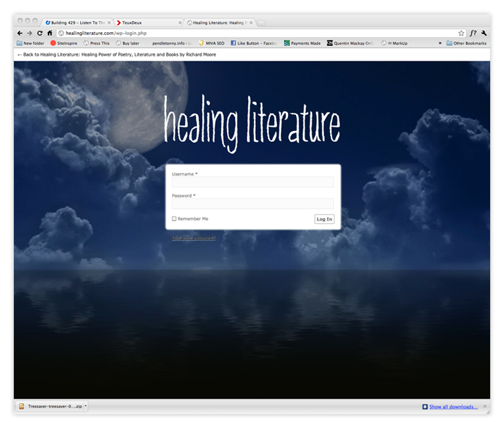Focus the Username input field

(253, 182)
